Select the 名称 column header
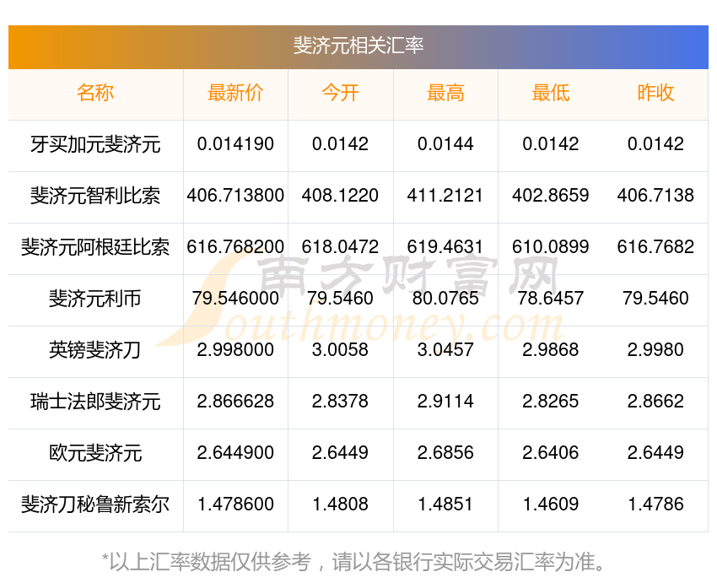The height and width of the screenshot is (588, 717). coord(95,93)
